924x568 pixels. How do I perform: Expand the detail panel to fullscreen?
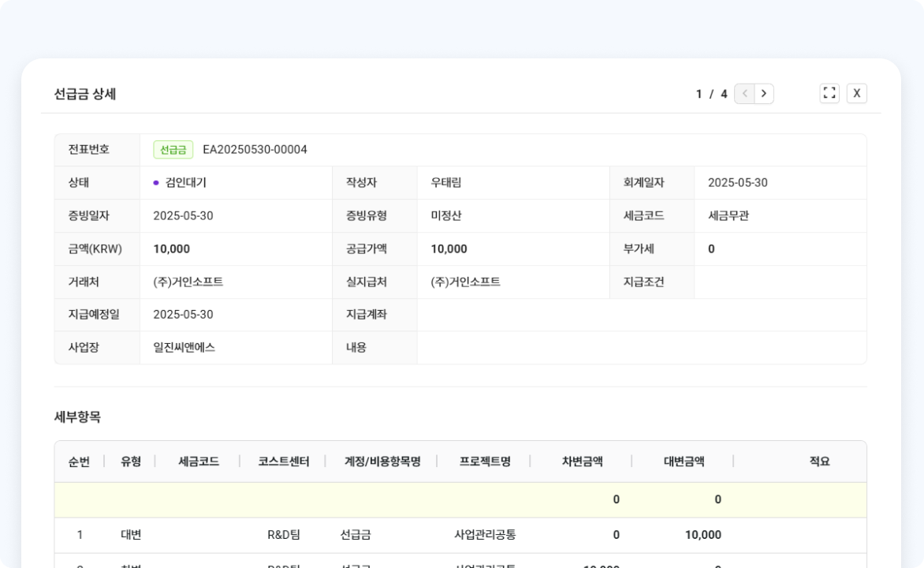click(829, 93)
